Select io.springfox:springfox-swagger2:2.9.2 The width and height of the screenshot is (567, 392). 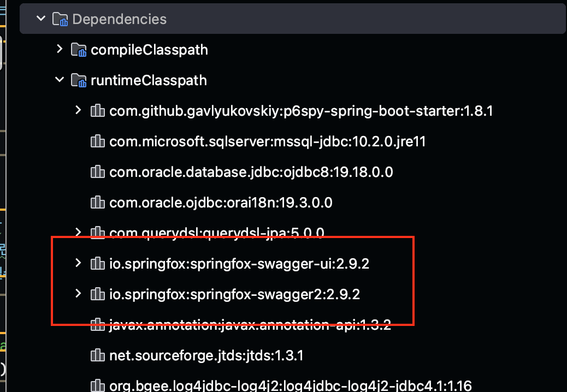tap(234, 294)
